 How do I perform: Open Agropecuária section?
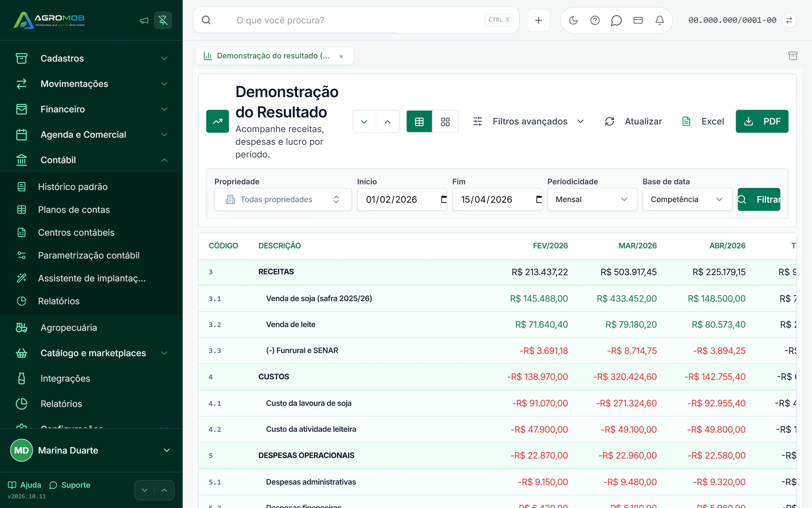[x=91, y=328]
